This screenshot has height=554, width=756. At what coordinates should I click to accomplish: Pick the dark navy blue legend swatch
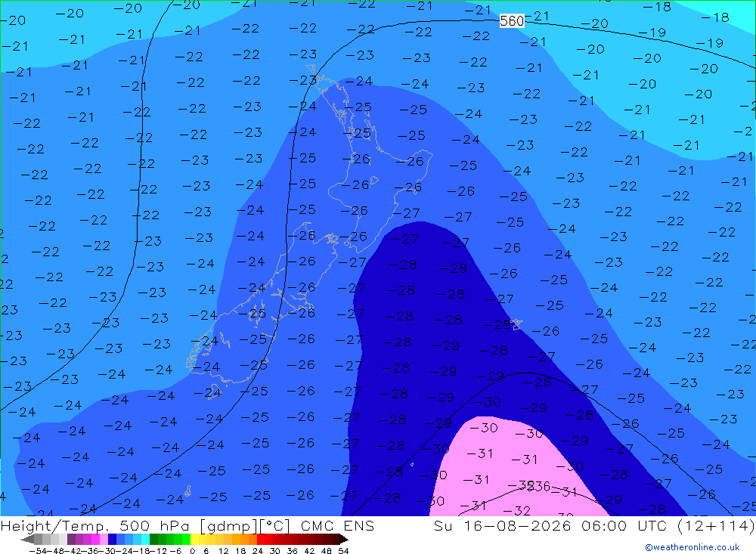112,539
